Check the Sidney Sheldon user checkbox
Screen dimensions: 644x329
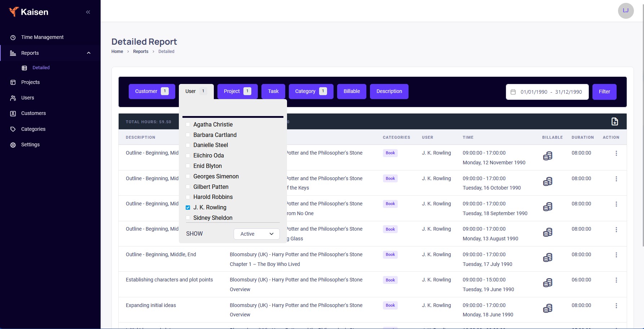[188, 218]
